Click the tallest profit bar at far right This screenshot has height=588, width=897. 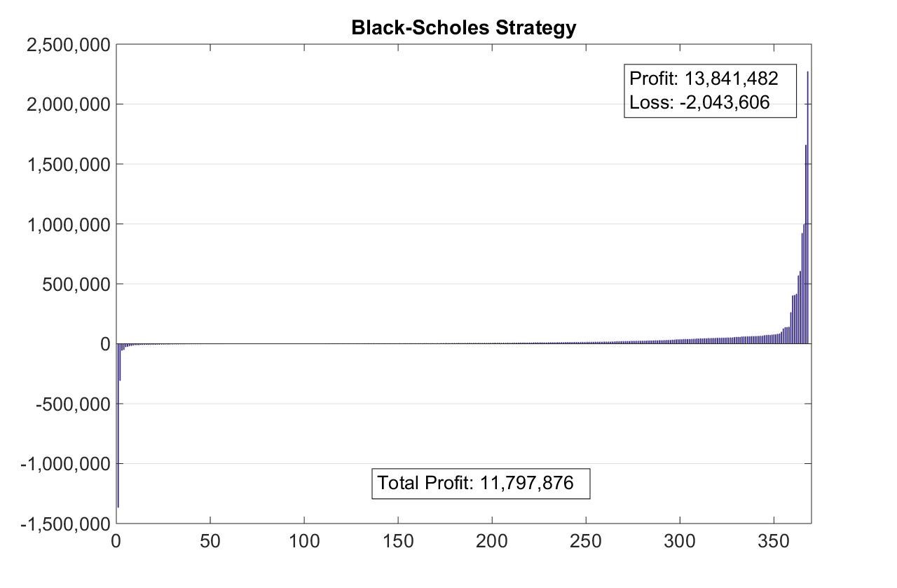807,210
